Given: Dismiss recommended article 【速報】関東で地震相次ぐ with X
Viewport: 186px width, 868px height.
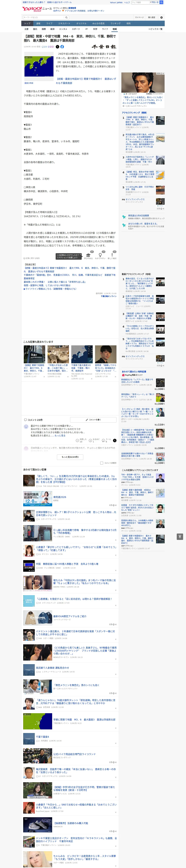Looking at the screenshot, I should pyautogui.click(x=44, y=377).
